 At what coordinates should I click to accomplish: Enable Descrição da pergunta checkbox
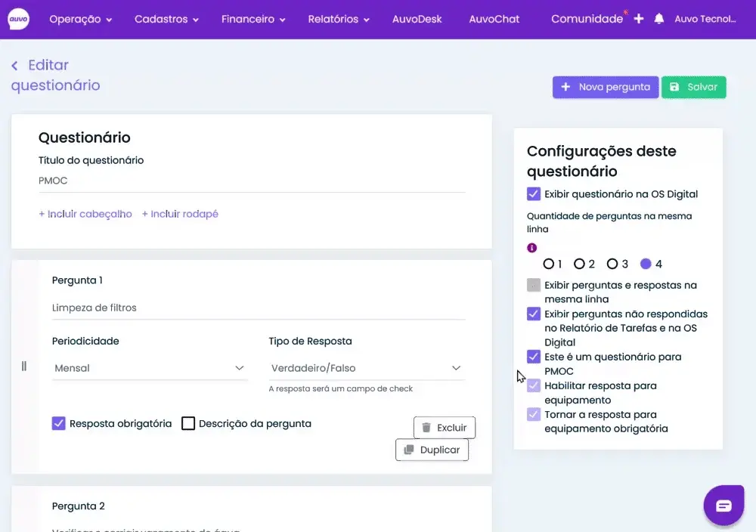(188, 424)
